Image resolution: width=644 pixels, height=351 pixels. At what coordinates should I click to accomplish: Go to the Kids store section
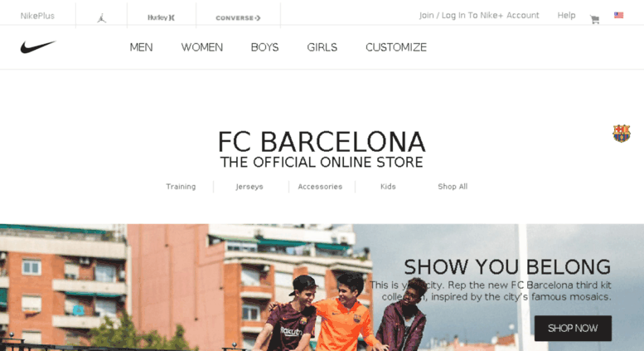coord(388,187)
